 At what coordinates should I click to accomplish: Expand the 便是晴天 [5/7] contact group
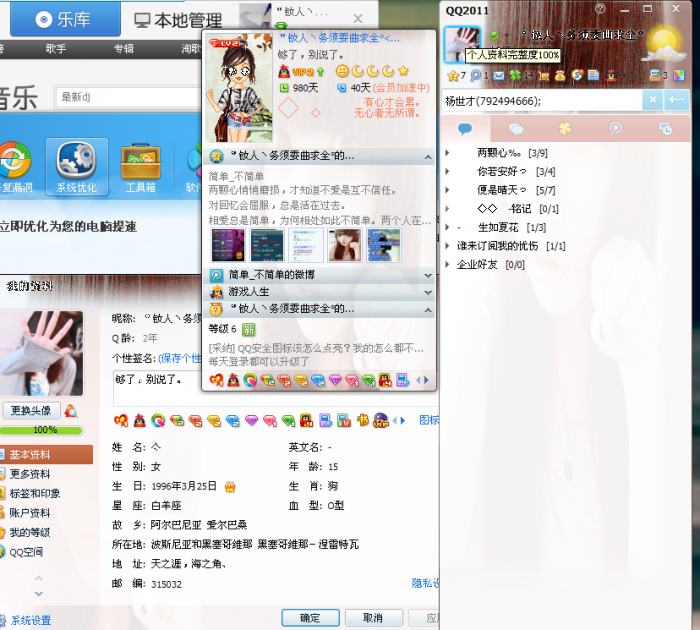point(447,190)
